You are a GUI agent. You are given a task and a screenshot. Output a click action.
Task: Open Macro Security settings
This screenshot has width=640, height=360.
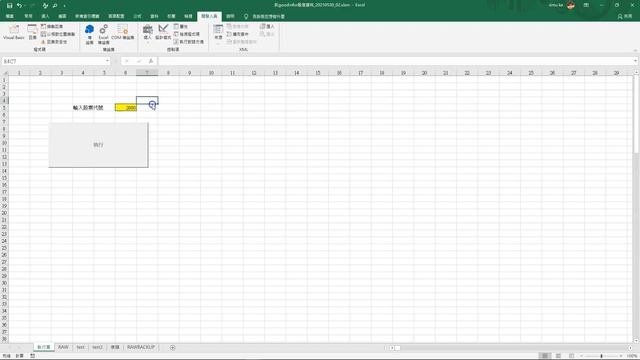click(x=53, y=42)
